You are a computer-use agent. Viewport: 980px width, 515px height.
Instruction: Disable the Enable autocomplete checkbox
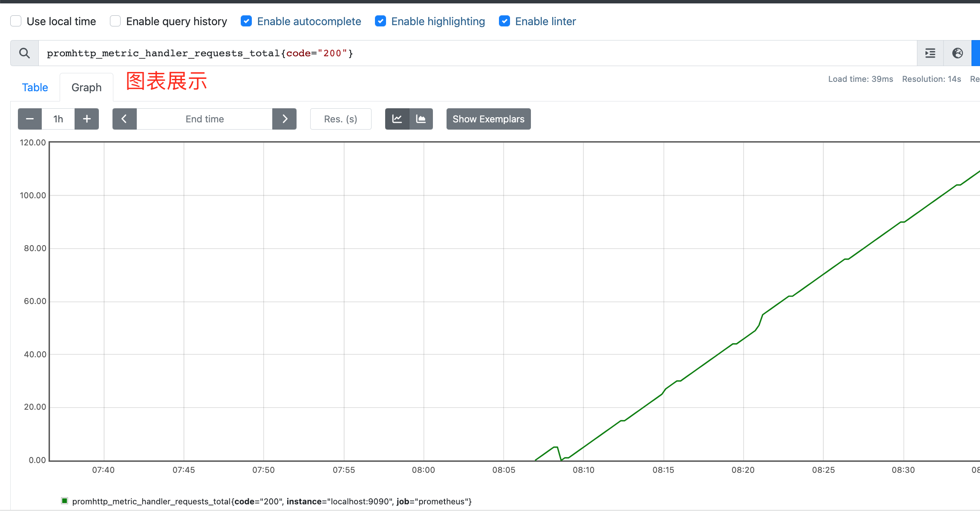tap(246, 21)
